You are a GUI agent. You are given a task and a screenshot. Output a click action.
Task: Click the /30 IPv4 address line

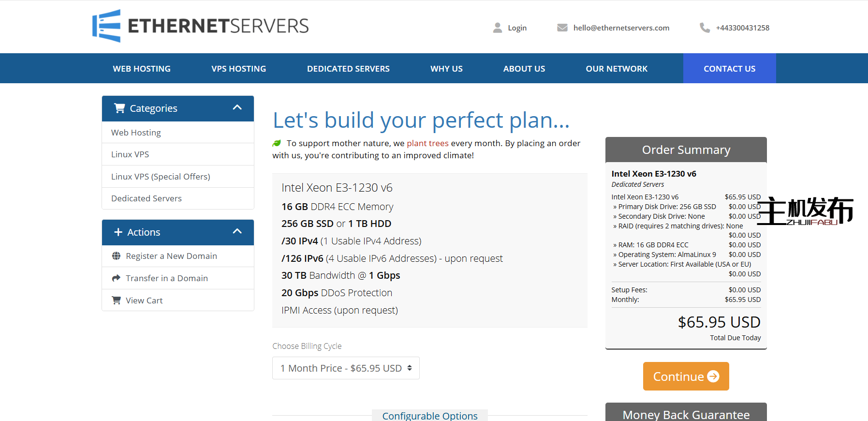(352, 241)
